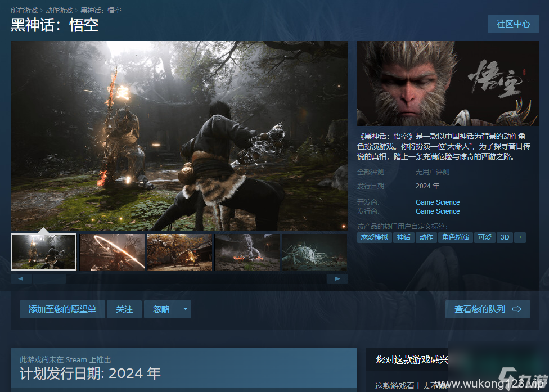Open the developer Game Science link
Image resolution: width=549 pixels, height=392 pixels.
tap(438, 202)
